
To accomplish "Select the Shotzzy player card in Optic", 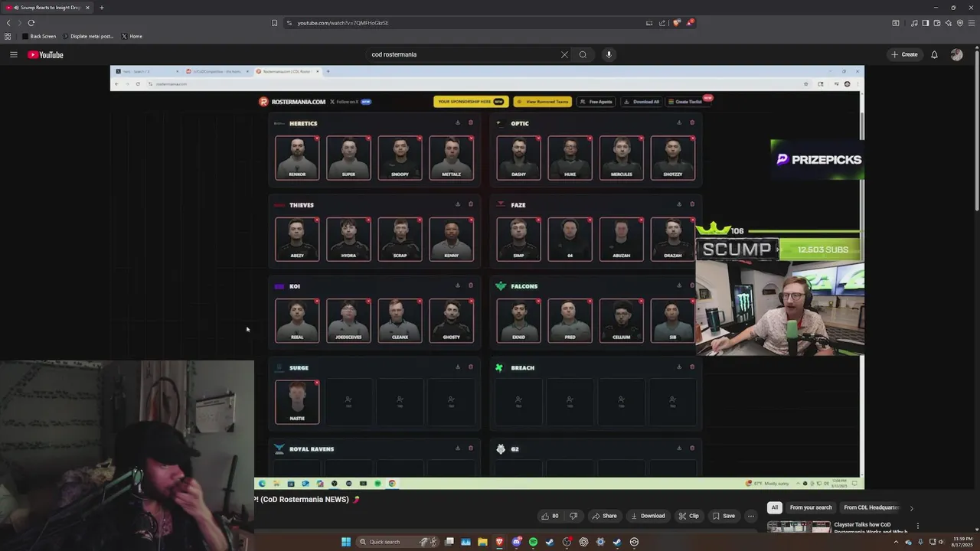I will point(673,158).
